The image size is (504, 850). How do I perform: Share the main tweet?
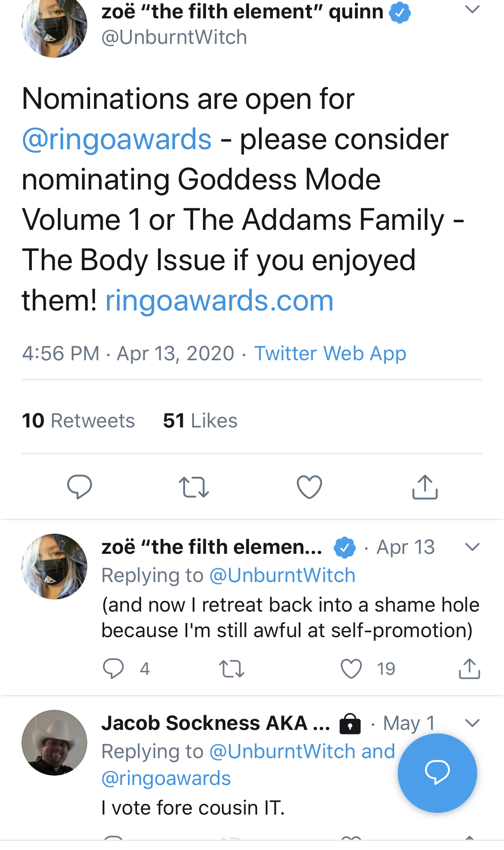425,487
